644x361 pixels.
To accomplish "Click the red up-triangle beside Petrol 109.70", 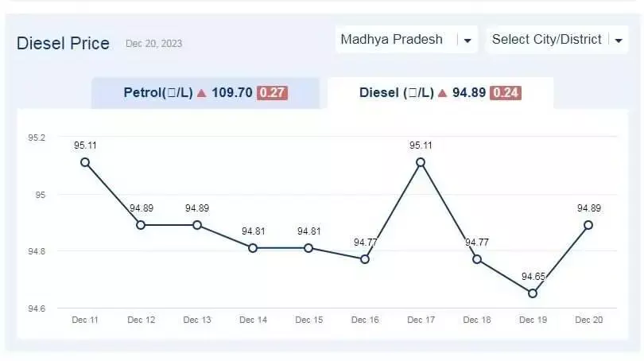I will 201,93.
